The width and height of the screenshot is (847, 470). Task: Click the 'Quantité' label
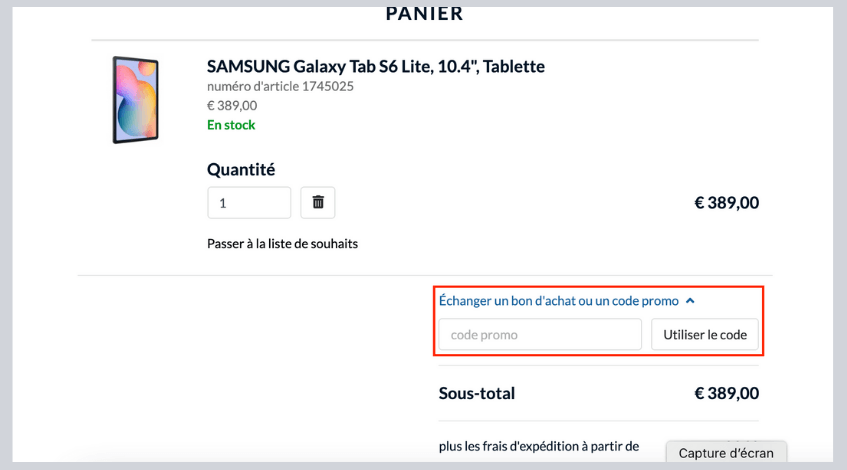click(x=241, y=170)
